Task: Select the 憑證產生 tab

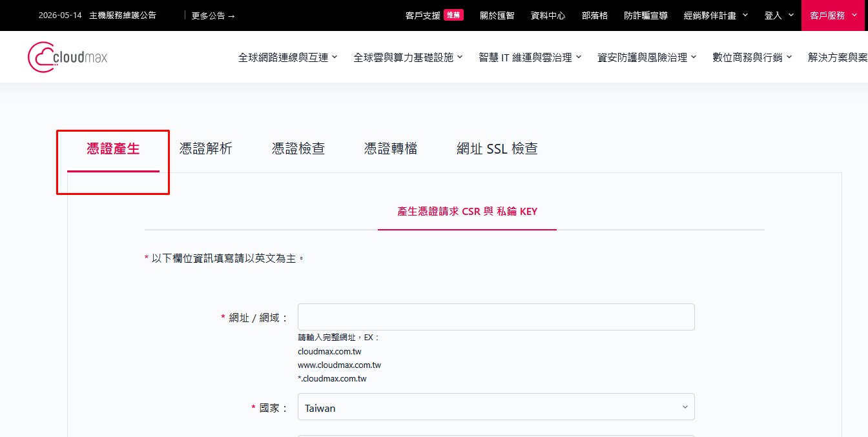Action: click(113, 150)
